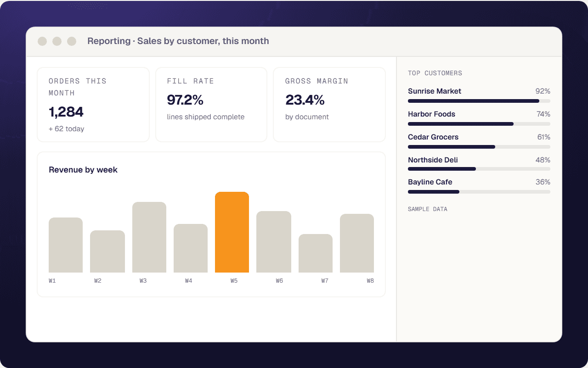Open the Fill Rate card

point(211,105)
